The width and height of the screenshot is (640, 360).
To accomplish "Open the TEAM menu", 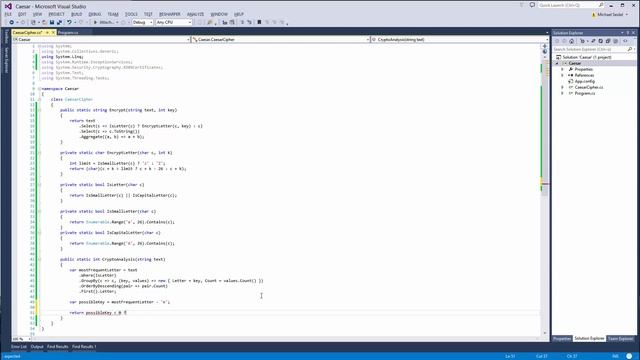I will (113, 14).
